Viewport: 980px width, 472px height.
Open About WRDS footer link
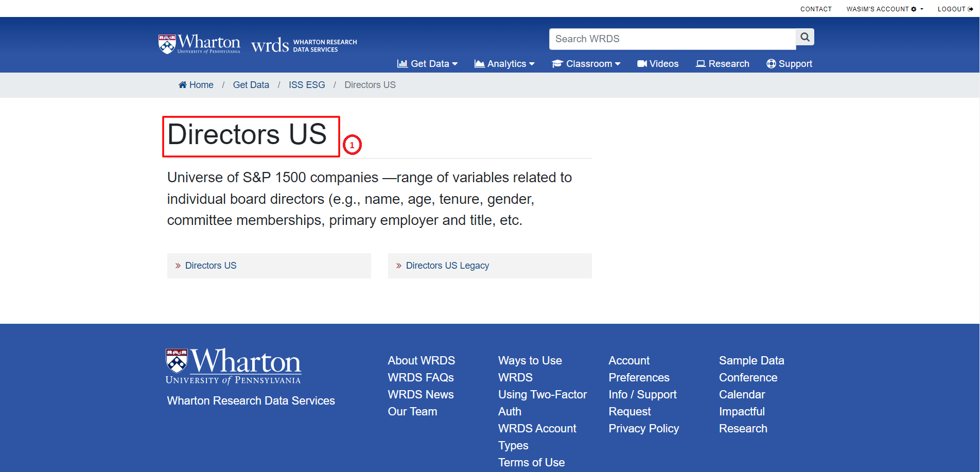[422, 360]
